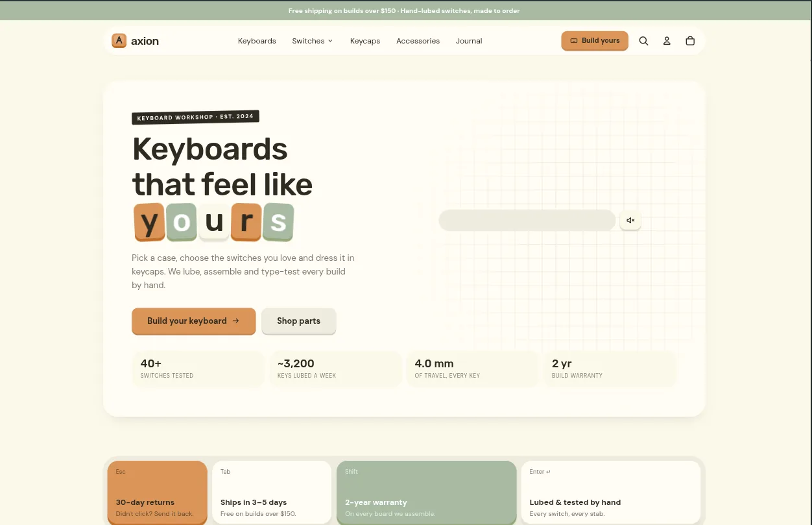The width and height of the screenshot is (812, 525).
Task: Click the wide spacebar key beside mute button
Action: coord(527,220)
